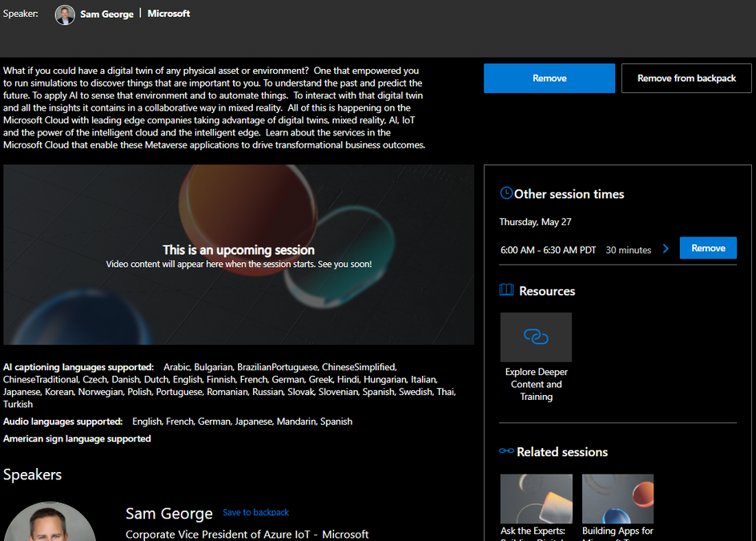Click the large blue Remove button
Image resolution: width=756 pixels, height=541 pixels.
click(549, 79)
